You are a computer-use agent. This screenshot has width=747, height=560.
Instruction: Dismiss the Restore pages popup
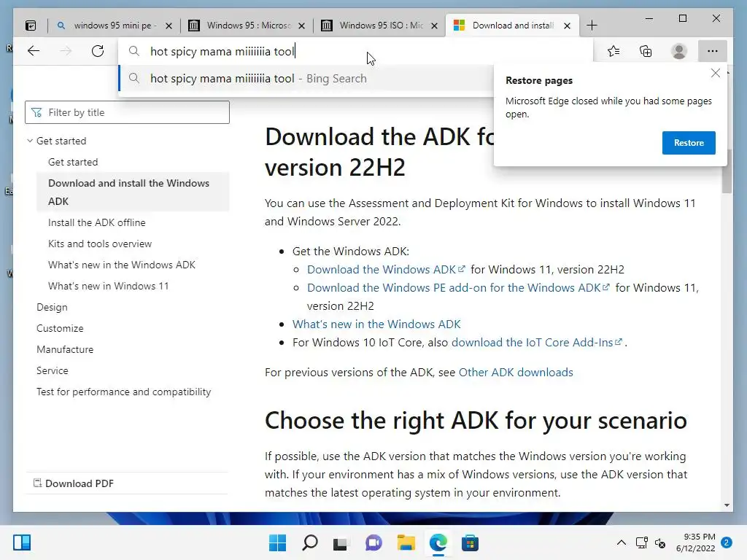click(715, 73)
